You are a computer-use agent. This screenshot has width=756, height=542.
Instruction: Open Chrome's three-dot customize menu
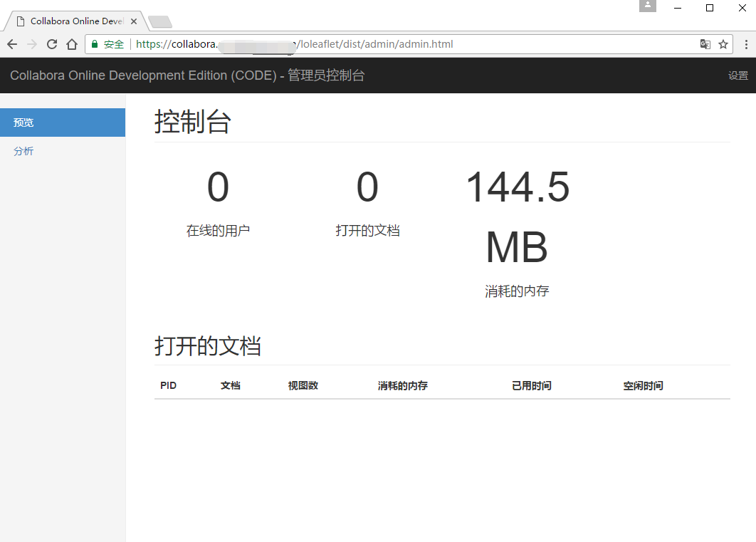[745, 43]
